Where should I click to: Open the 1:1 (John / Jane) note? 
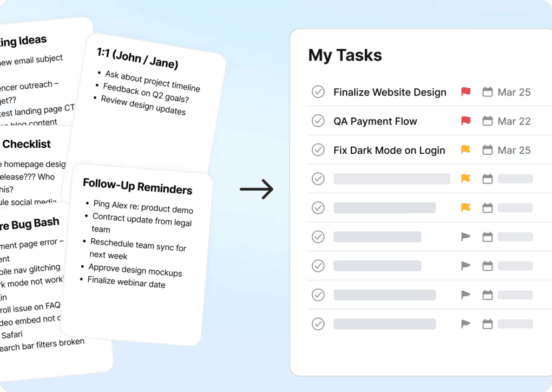coord(137,58)
